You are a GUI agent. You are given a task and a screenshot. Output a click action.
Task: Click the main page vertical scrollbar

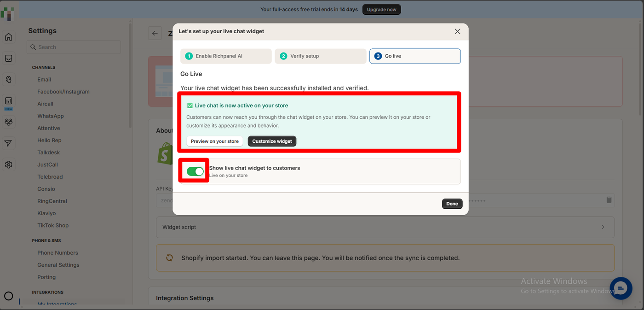tap(641, 69)
